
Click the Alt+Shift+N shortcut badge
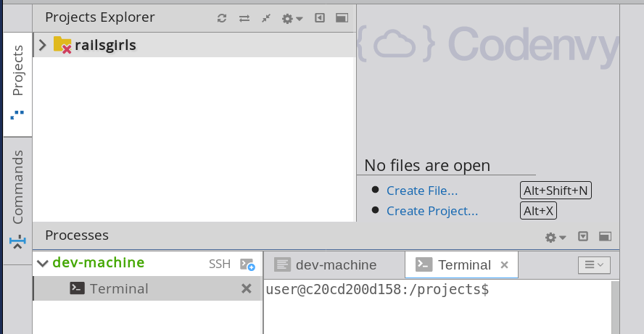tap(556, 191)
